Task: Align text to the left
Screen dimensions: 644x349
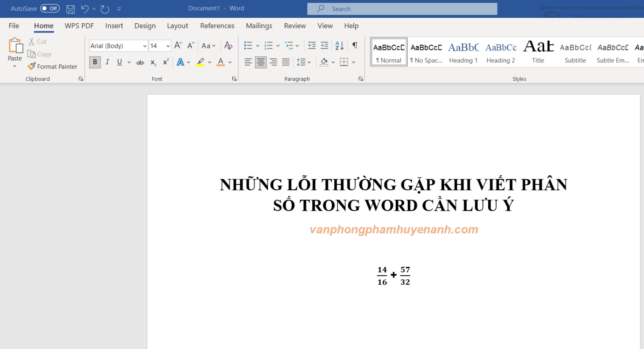Action: 248,62
